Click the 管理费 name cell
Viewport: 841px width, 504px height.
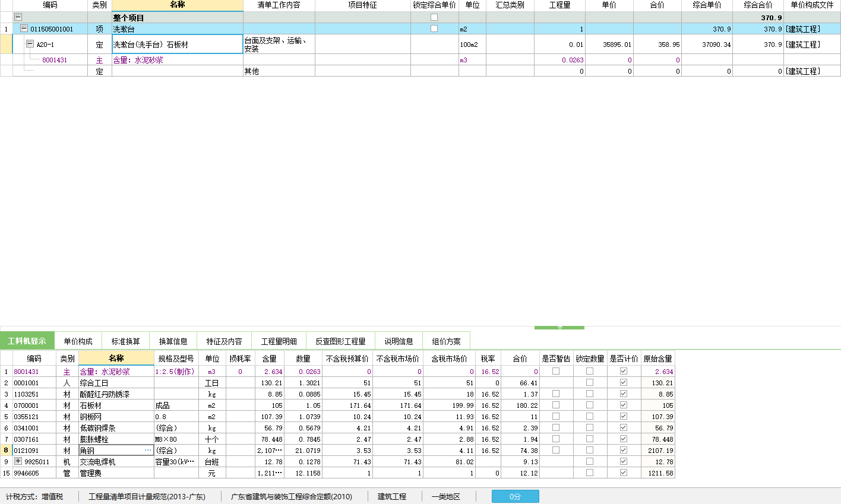point(116,473)
